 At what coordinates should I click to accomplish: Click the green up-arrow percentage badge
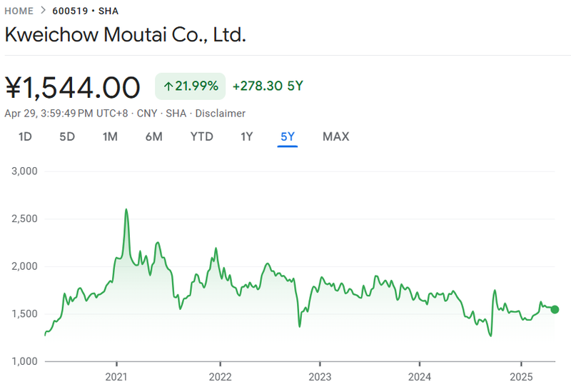[x=190, y=86]
